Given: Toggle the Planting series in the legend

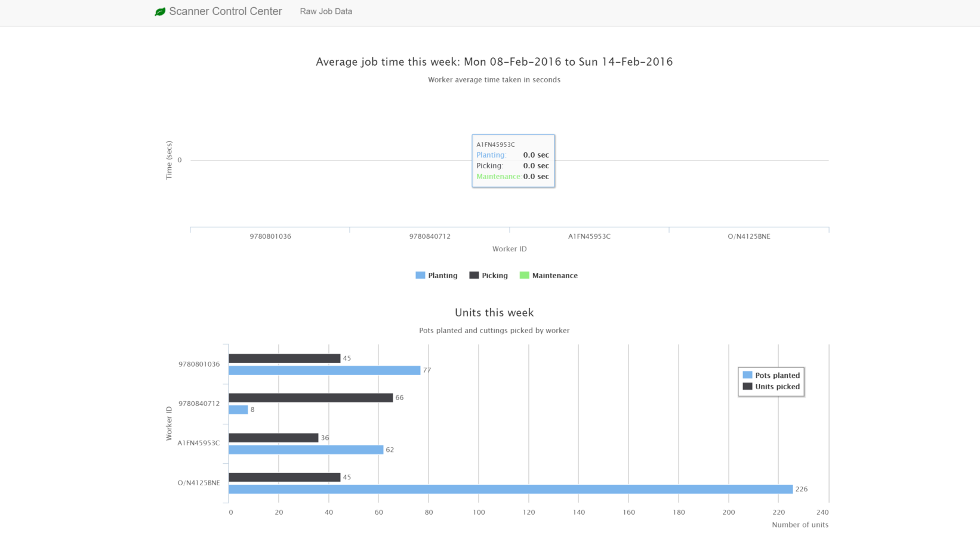Looking at the screenshot, I should [442, 275].
